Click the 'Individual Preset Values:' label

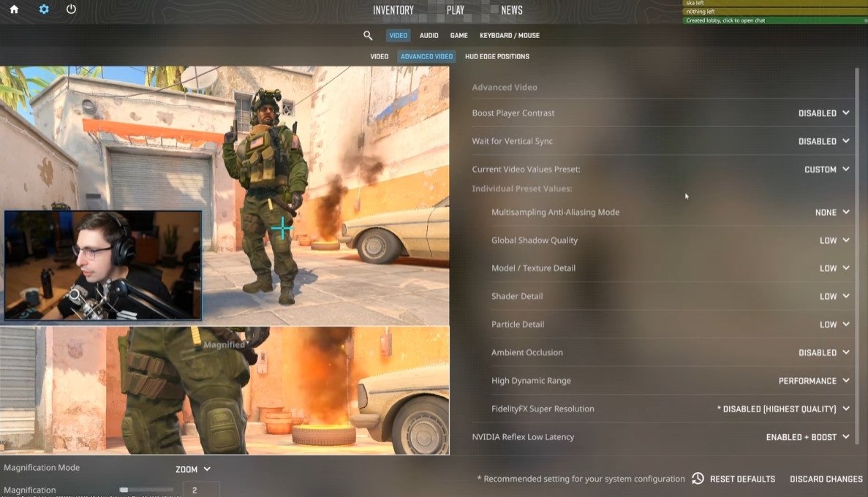point(522,189)
